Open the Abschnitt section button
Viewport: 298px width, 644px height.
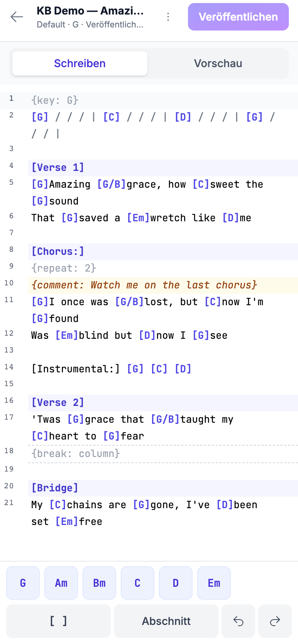166,621
